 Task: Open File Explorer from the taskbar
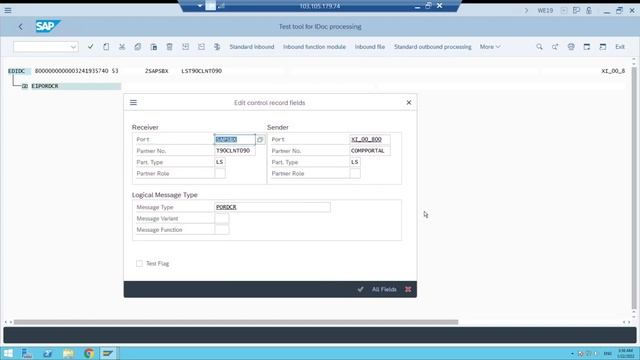coord(68,353)
